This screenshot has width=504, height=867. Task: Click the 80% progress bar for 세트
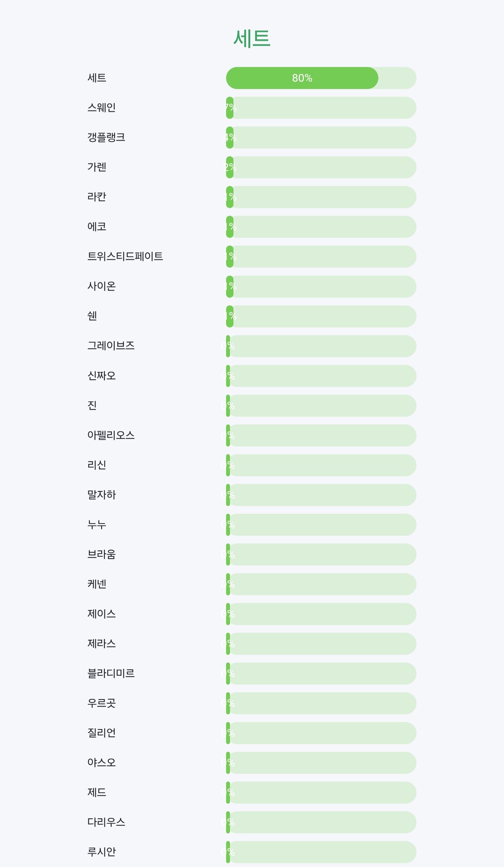[321, 78]
